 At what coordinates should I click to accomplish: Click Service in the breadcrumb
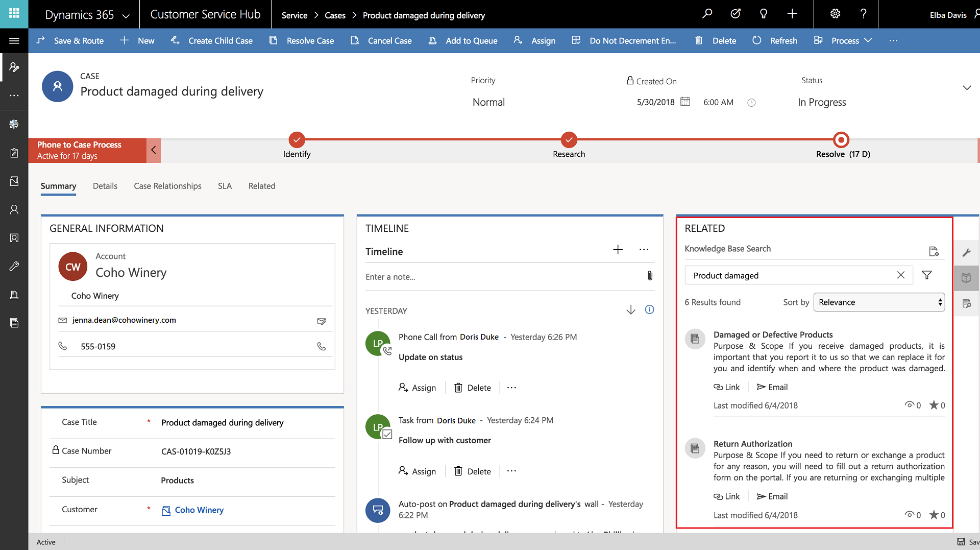point(295,15)
